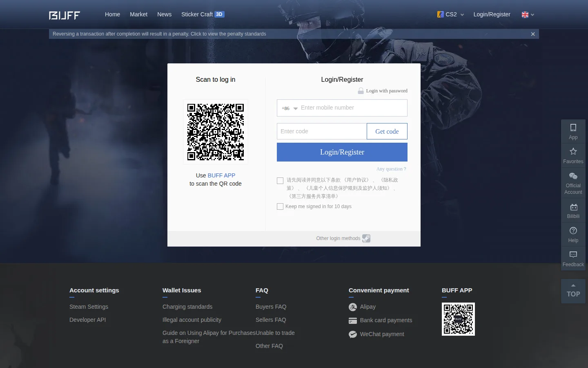Click the TOP back-to-top button
Viewport: 588px width, 368px height.
point(573,291)
